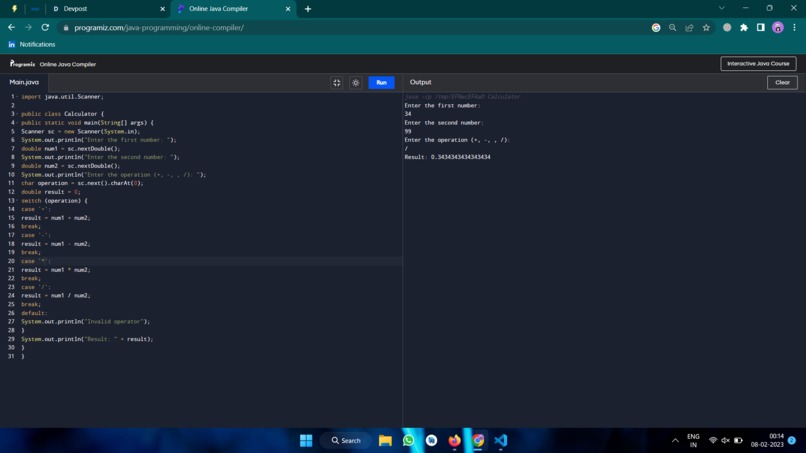The height and width of the screenshot is (453, 806).
Task: Open the round white taskbar app icon
Action: (431, 441)
